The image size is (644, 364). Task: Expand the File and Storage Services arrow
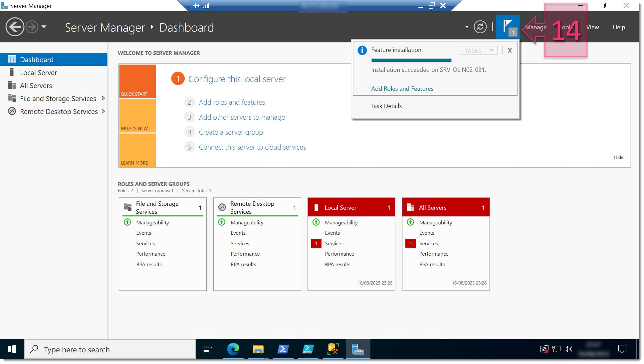(x=103, y=98)
